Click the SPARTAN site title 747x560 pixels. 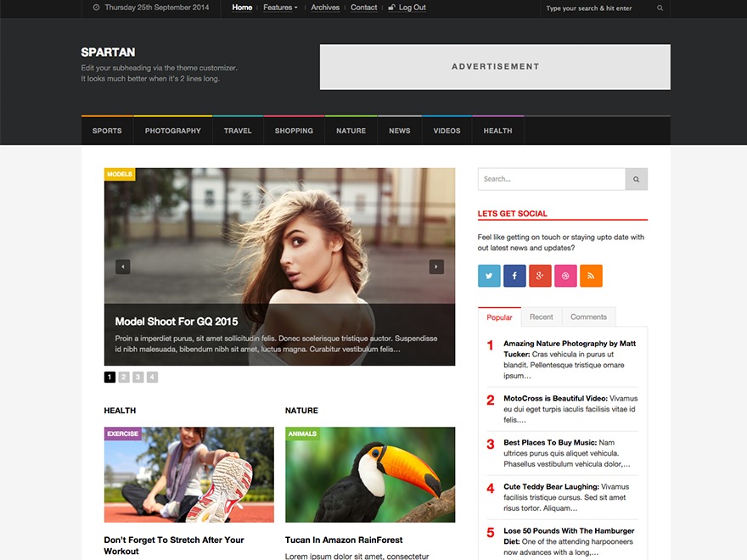108,53
